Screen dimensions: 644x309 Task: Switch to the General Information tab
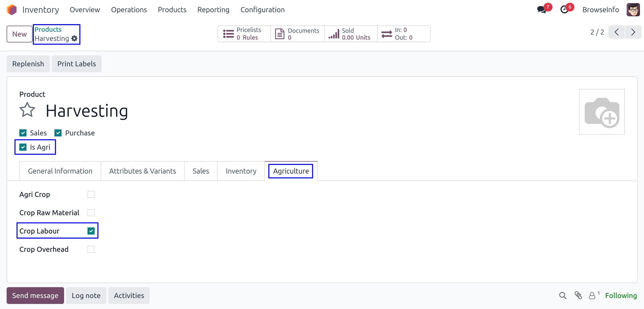[x=60, y=171]
